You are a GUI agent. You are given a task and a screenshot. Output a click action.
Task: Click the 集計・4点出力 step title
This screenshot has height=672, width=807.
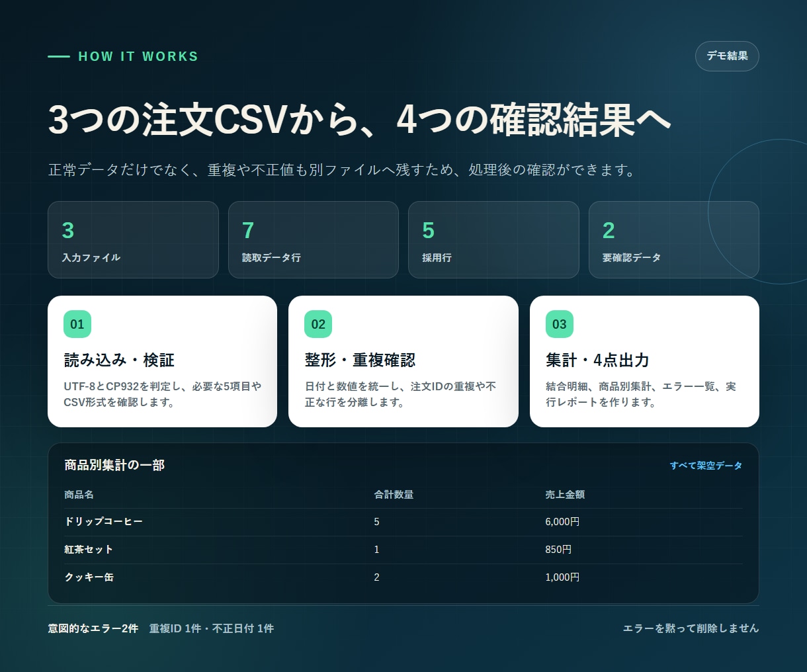click(x=597, y=360)
